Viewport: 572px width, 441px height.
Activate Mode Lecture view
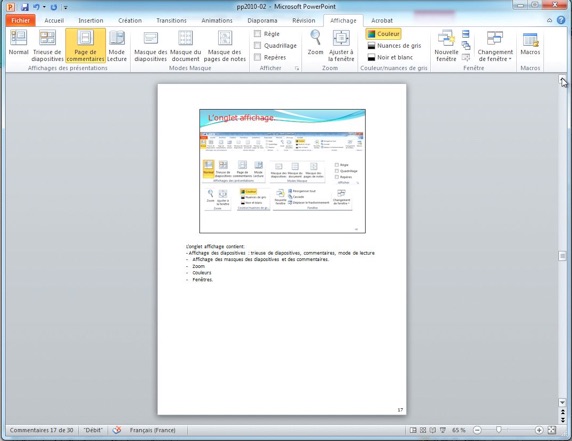point(117,45)
